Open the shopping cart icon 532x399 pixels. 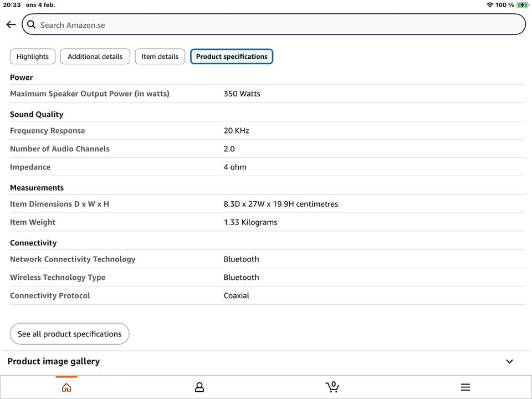pyautogui.click(x=332, y=387)
